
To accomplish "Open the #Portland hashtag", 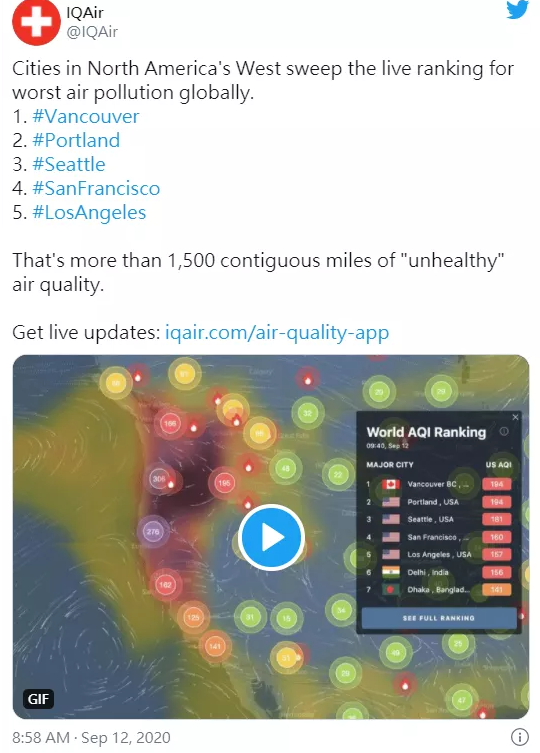I will [x=76, y=140].
